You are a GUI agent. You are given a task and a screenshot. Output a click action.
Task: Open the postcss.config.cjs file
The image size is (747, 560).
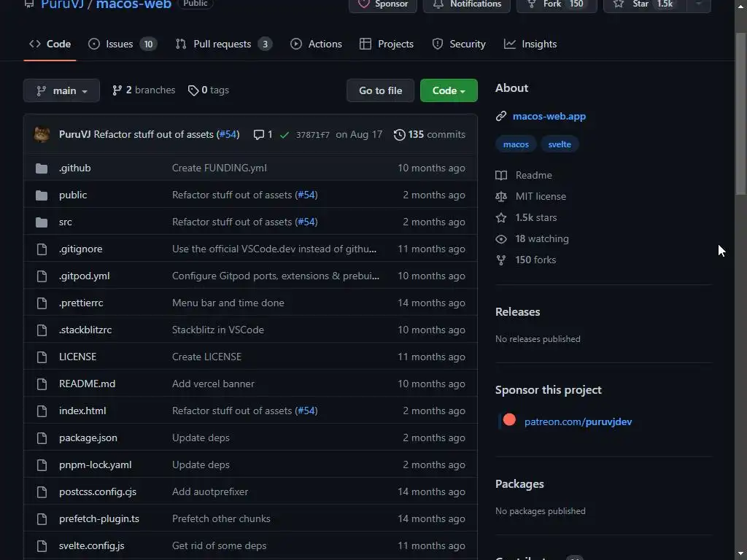(x=98, y=492)
